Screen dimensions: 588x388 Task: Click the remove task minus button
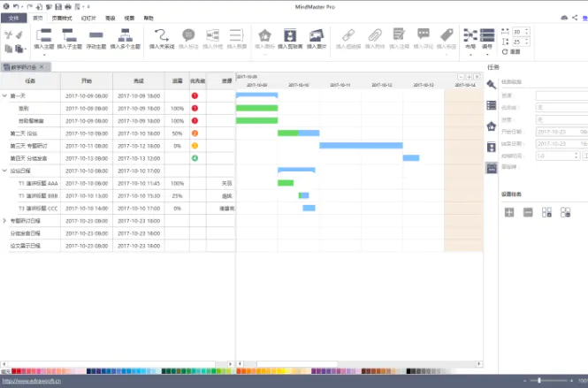point(528,212)
